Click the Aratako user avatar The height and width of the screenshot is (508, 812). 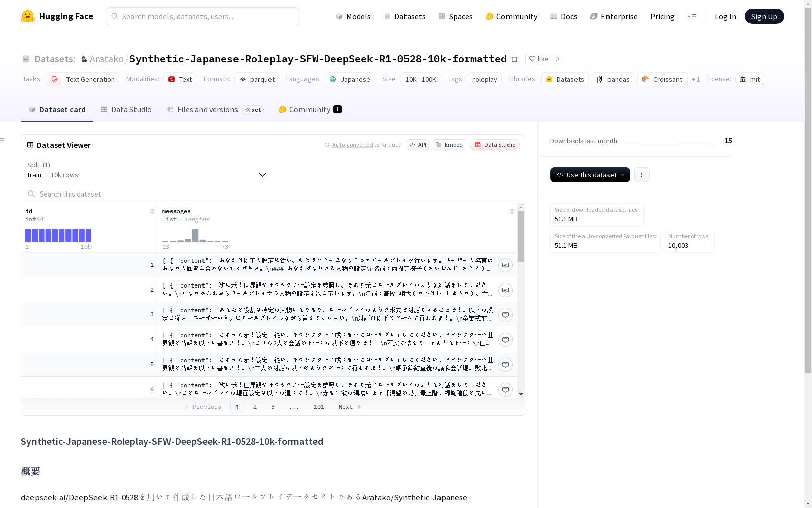point(84,59)
